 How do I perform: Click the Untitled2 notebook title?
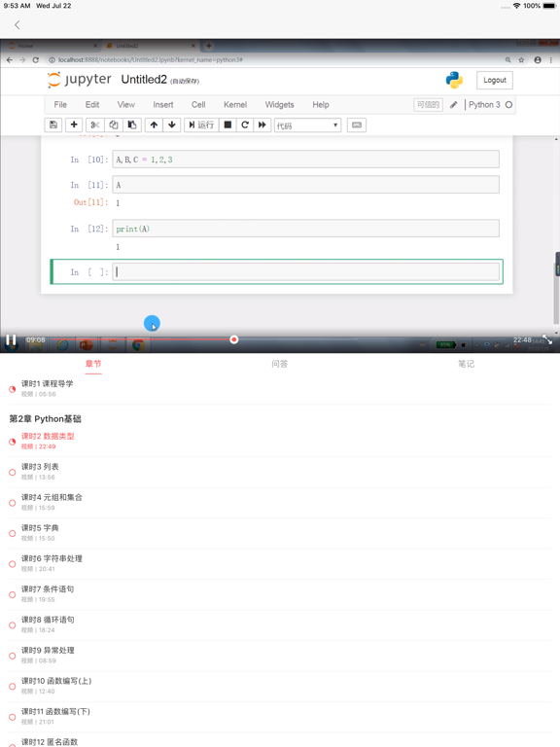point(144,80)
